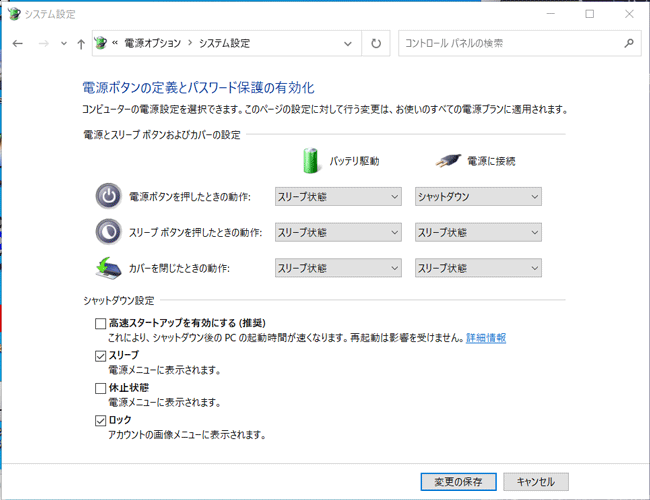This screenshot has height=500, width=650.
Task: Open sleep button plugged-in action dropdown
Action: [478, 232]
